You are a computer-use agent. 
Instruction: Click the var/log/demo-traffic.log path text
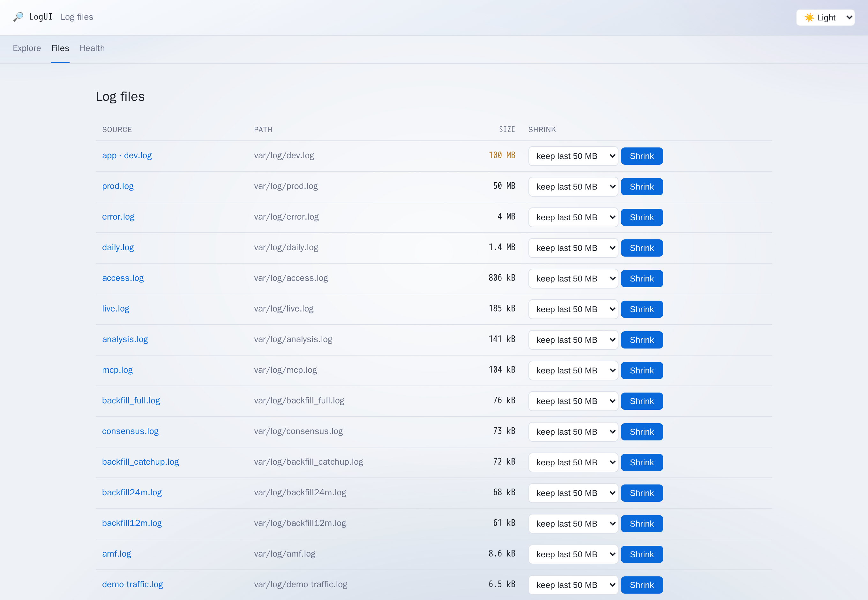pyautogui.click(x=300, y=584)
